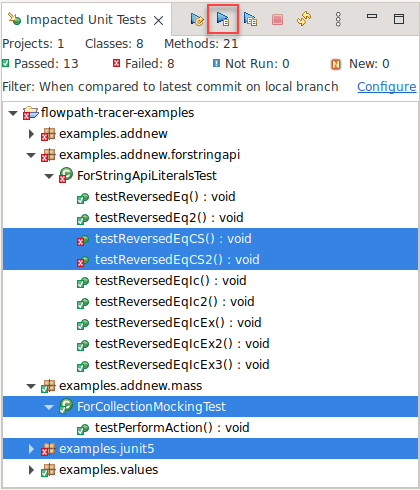Image resolution: width=420 pixels, height=490 pixels.
Task: Expand the examples.addnew package
Action: 31,134
